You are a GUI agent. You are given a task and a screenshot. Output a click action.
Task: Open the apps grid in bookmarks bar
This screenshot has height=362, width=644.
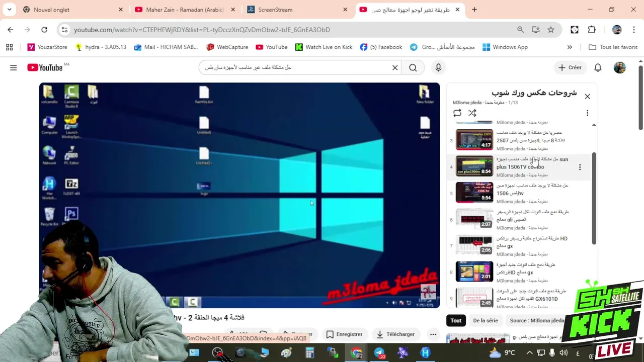pos(9,47)
